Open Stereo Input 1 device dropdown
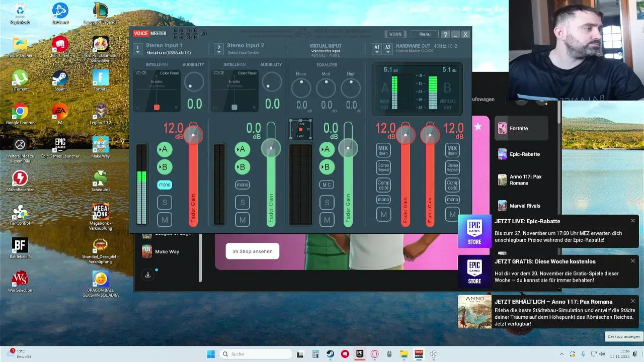Viewport: 644px width, 362px height. click(138, 49)
